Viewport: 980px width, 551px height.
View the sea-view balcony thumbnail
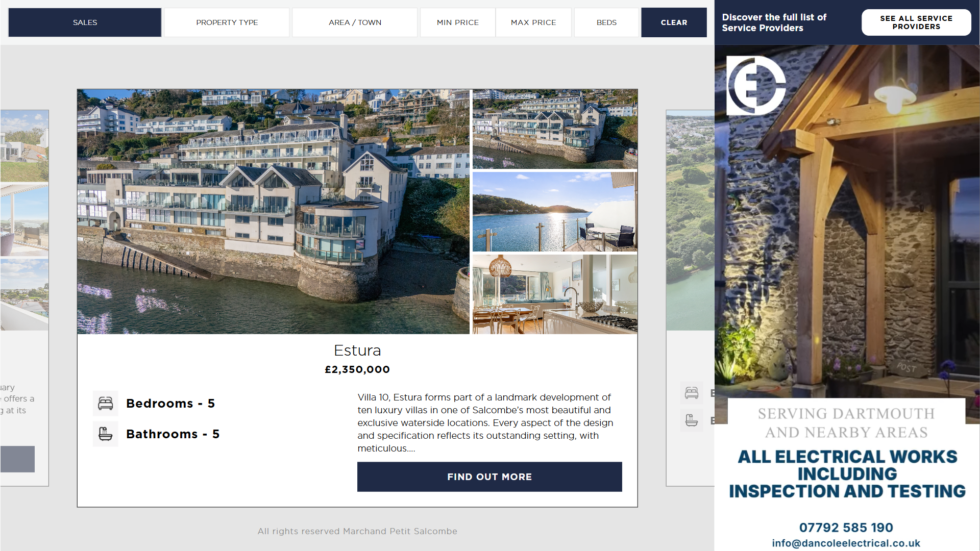[x=555, y=212]
